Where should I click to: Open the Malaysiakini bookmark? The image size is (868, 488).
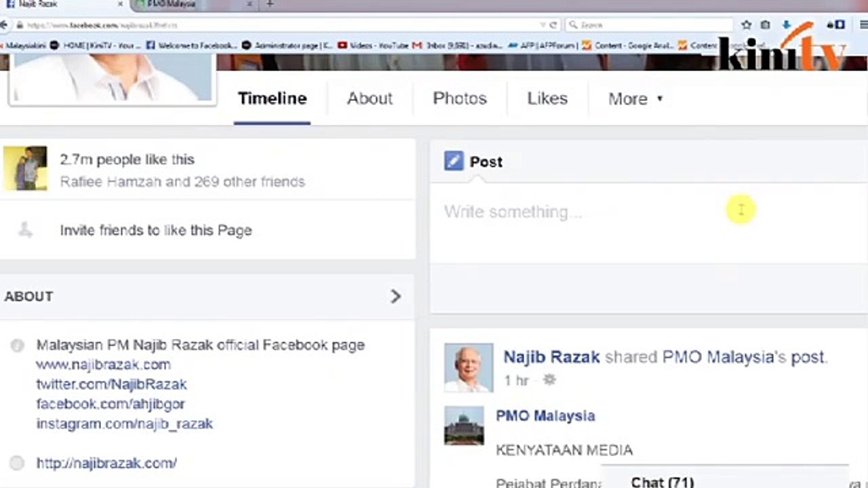point(24,45)
